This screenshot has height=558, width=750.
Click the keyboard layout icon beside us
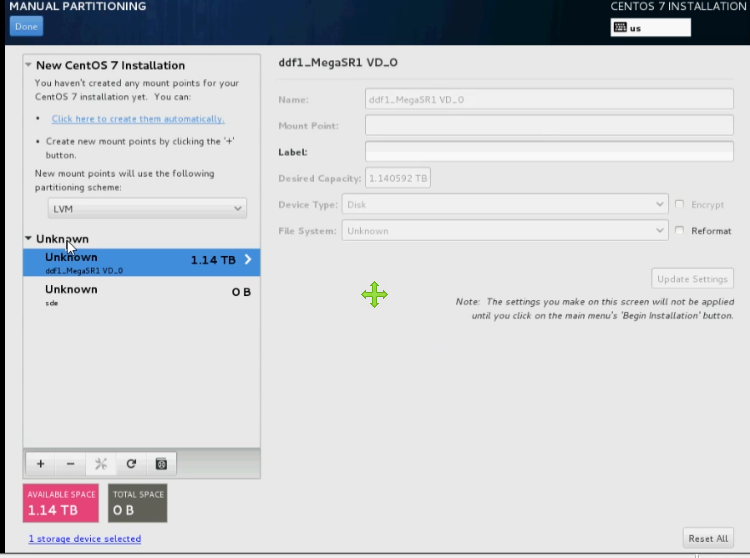pos(620,27)
